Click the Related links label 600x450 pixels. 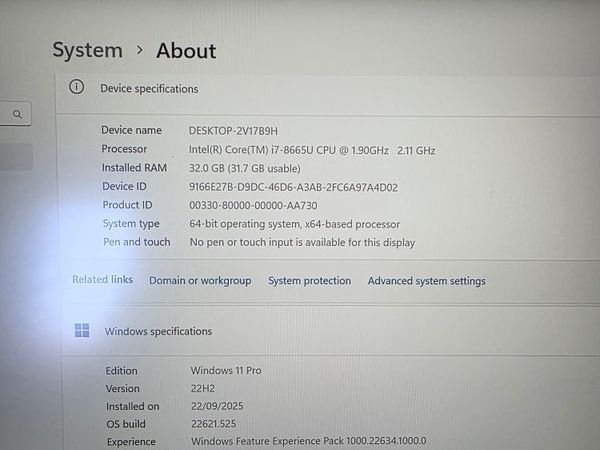(x=103, y=279)
